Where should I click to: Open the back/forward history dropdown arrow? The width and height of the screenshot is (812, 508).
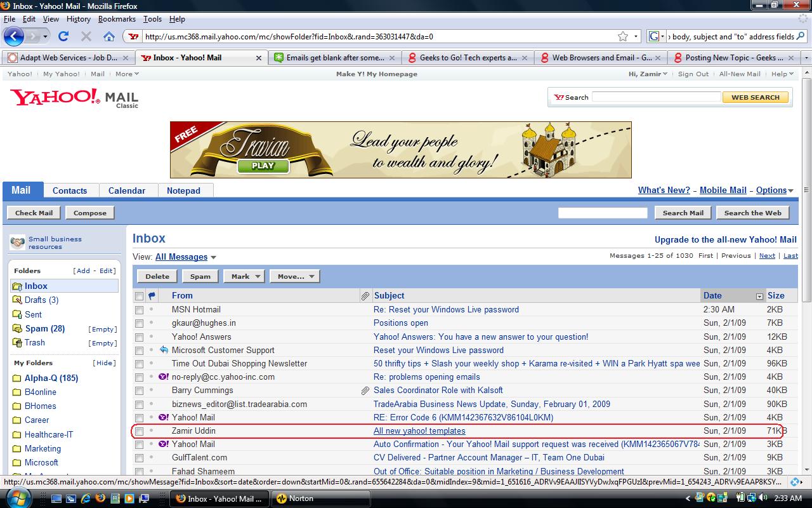coord(45,37)
